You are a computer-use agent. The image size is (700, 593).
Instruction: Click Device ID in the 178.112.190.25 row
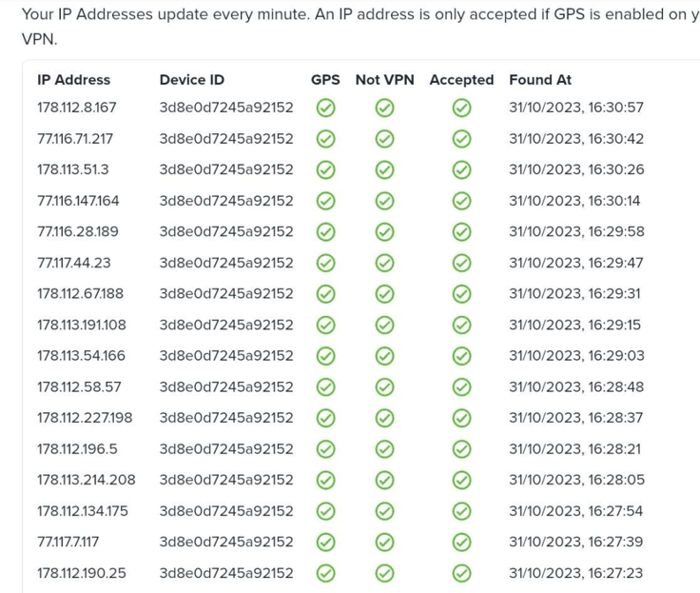(226, 573)
